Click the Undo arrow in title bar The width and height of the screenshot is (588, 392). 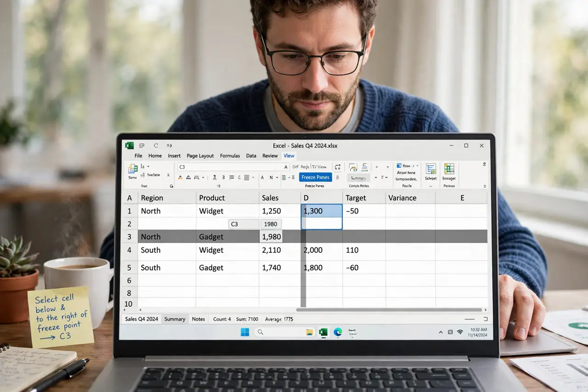tap(156, 146)
